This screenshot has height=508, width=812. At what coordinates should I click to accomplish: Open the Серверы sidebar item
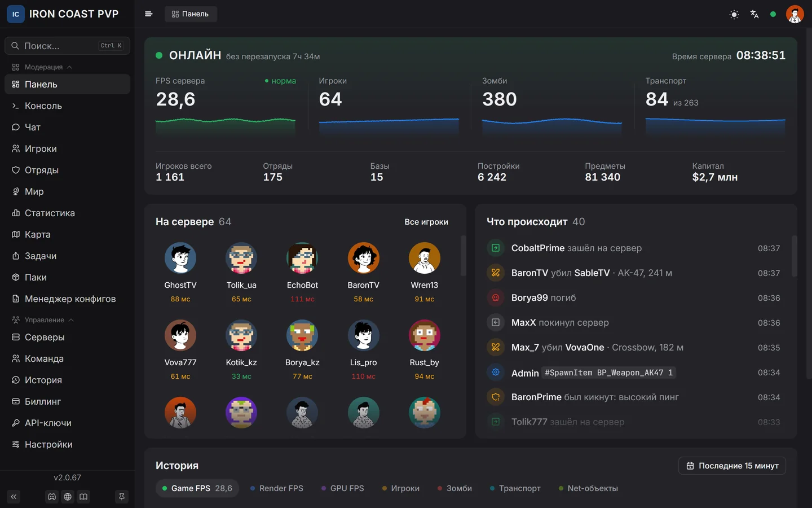[x=67, y=337]
